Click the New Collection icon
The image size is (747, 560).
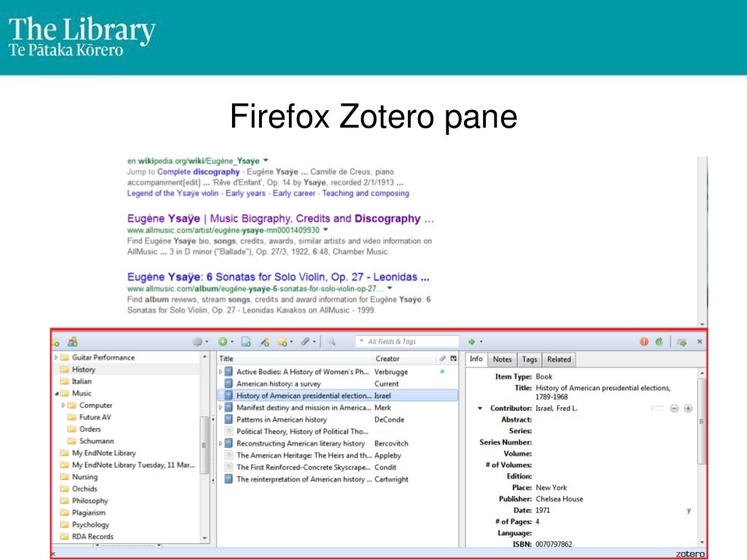click(x=55, y=342)
